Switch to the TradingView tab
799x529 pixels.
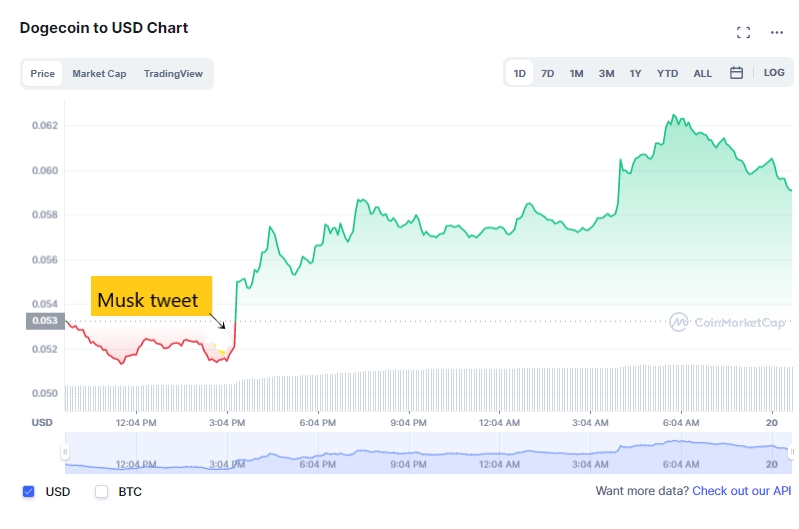point(173,73)
